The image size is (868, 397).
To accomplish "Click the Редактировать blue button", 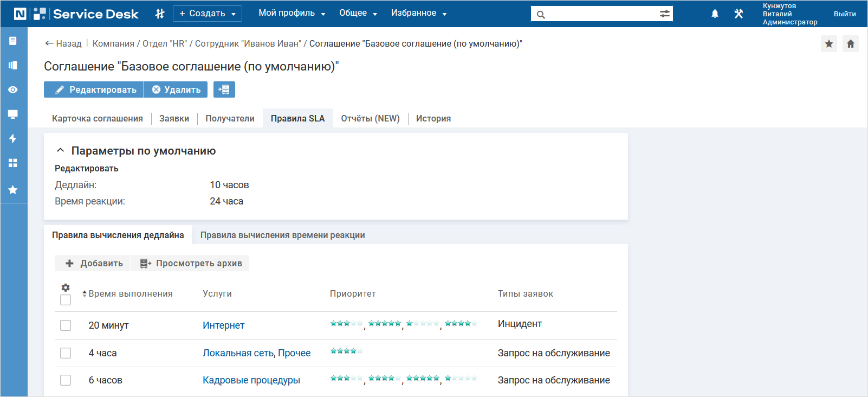I will tap(94, 89).
